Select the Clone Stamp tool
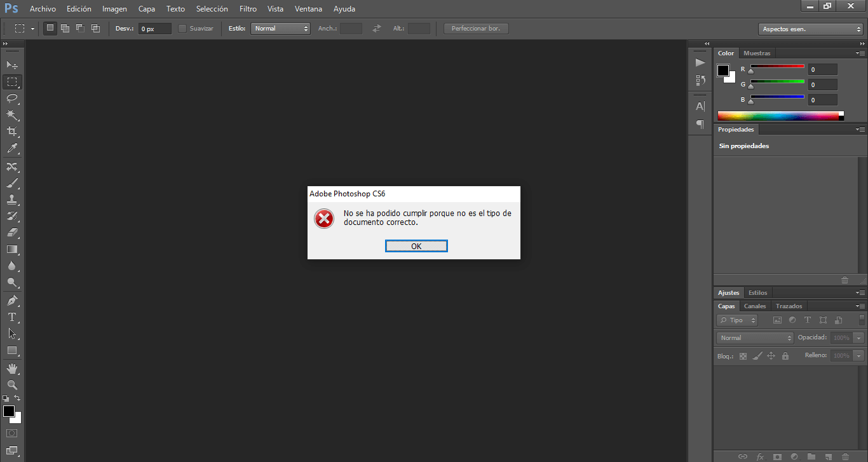The width and height of the screenshot is (868, 462). click(12, 200)
